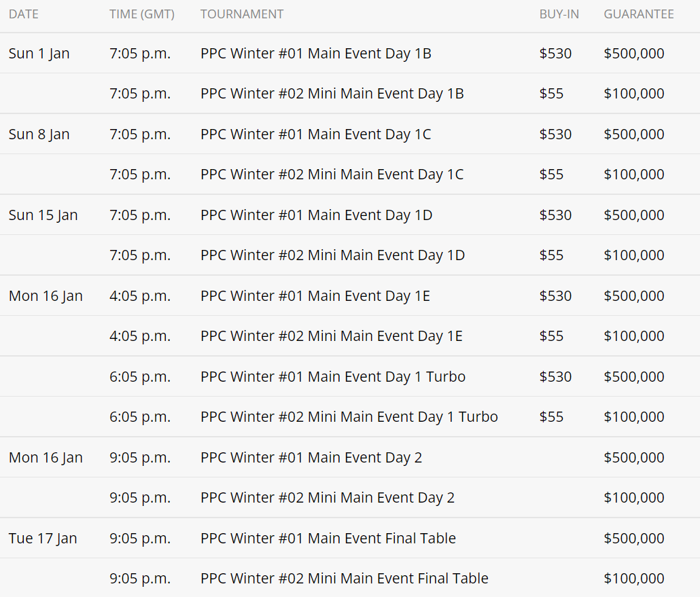Image resolution: width=700 pixels, height=597 pixels.
Task: Click PPC Winter #01 Main Event Day 1E
Action: (x=315, y=296)
